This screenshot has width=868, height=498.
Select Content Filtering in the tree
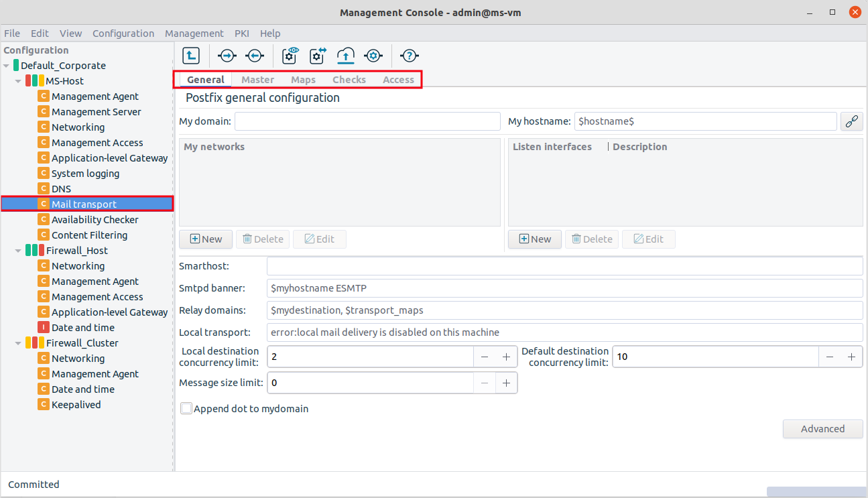89,235
